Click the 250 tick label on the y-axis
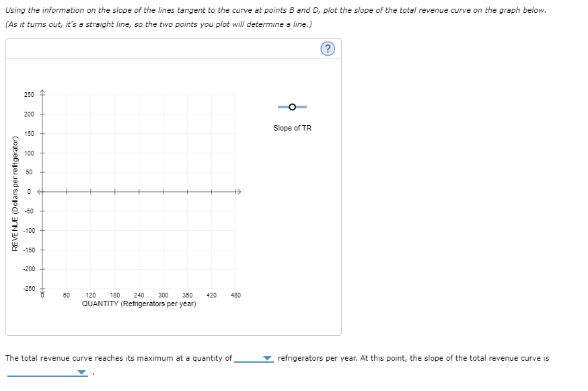 (28, 94)
